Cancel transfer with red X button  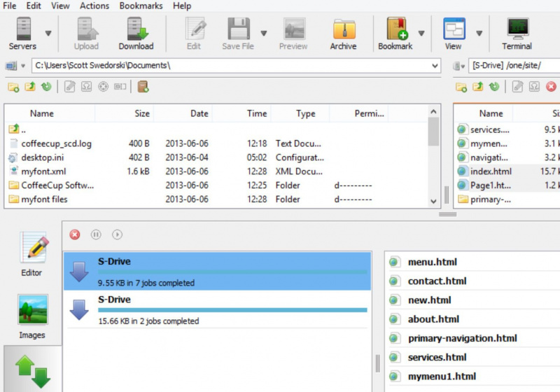tap(75, 234)
